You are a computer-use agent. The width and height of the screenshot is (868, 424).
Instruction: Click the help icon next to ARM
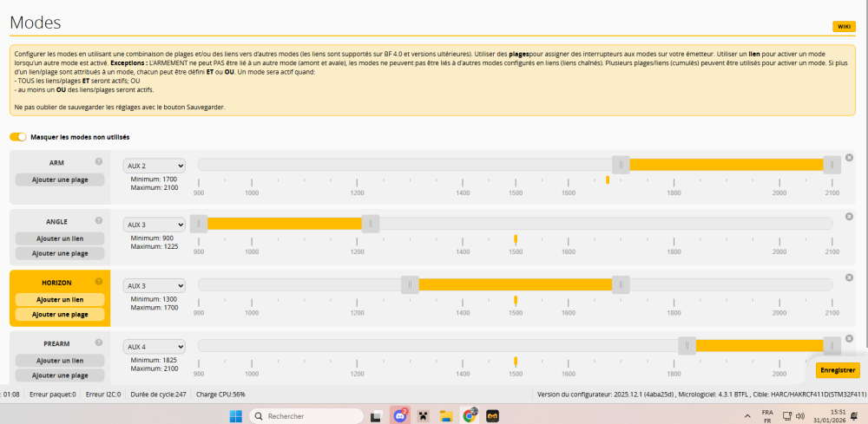click(x=99, y=162)
